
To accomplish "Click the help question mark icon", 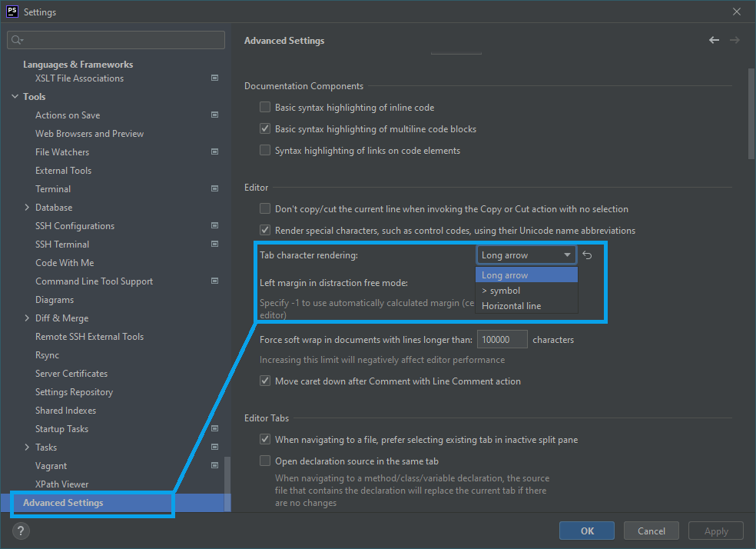I will point(20,531).
